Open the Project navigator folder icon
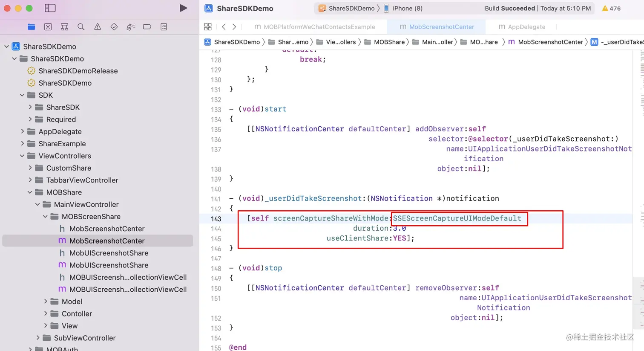The width and height of the screenshot is (644, 351). tap(32, 27)
